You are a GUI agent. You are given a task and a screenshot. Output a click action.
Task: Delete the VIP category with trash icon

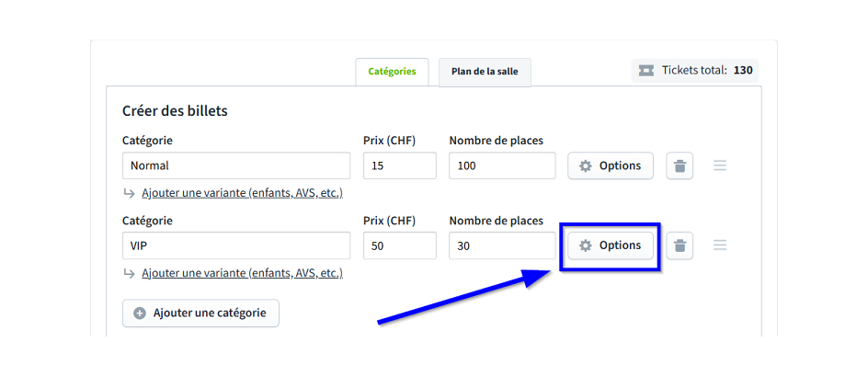tap(680, 245)
